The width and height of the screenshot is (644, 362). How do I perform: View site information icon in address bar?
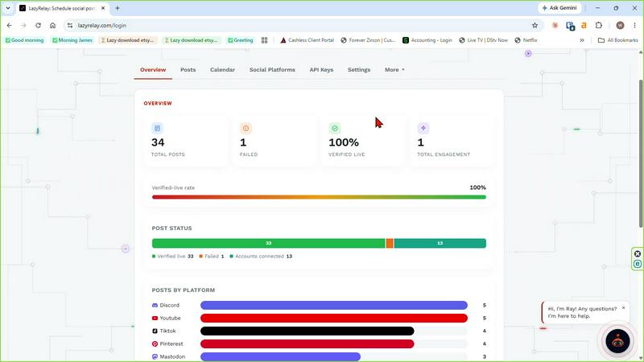point(70,26)
